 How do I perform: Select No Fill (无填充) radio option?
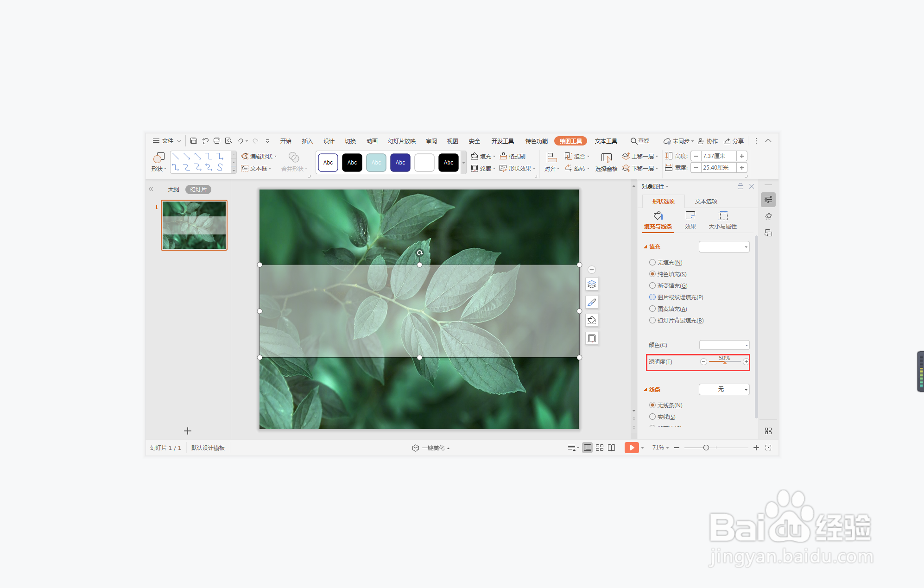tap(652, 262)
